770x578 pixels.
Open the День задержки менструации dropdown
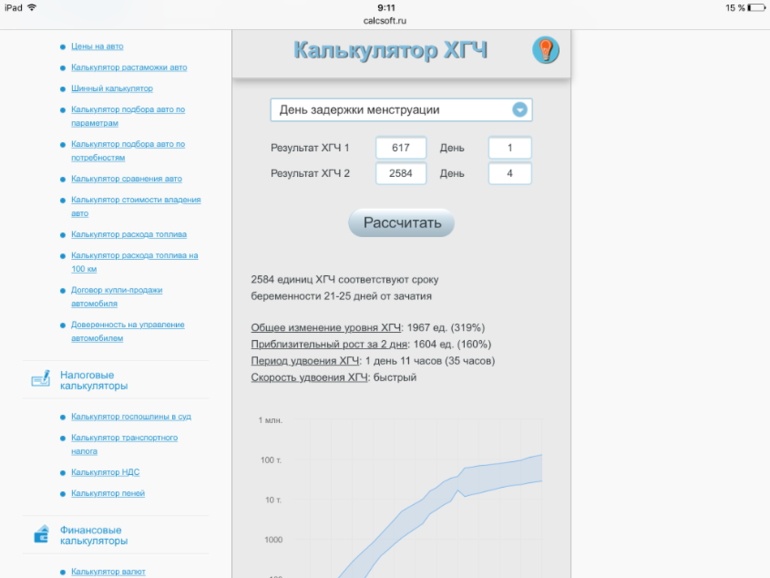click(401, 110)
